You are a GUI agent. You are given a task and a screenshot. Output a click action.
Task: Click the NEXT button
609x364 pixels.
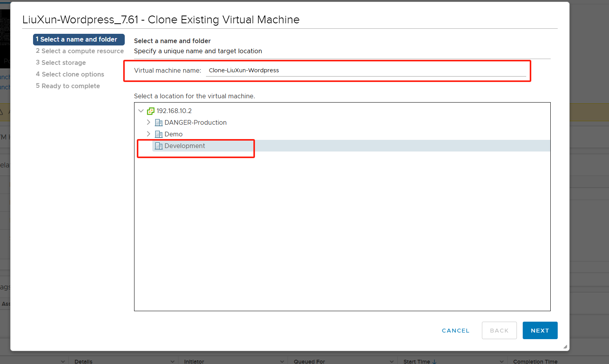coord(540,331)
